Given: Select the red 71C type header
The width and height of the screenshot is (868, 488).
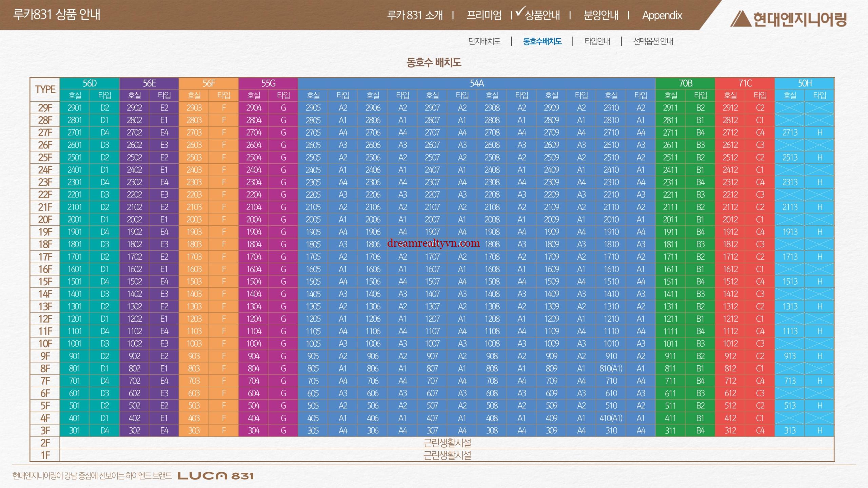Looking at the screenshot, I should 745,83.
